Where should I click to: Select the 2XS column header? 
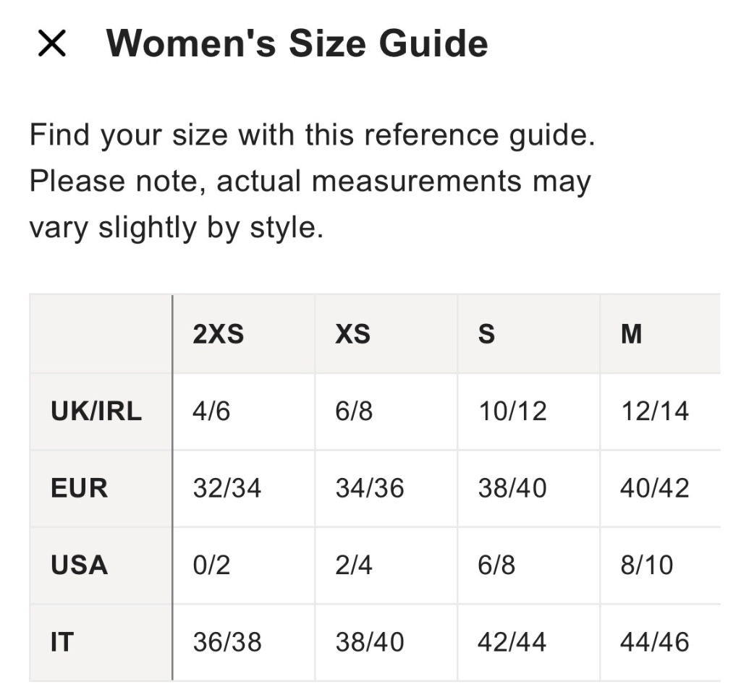tap(219, 334)
